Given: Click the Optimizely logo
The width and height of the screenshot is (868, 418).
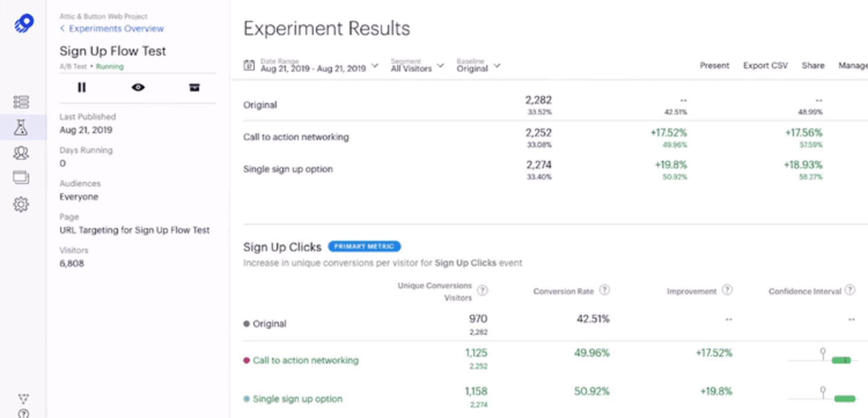Looking at the screenshot, I should [24, 22].
